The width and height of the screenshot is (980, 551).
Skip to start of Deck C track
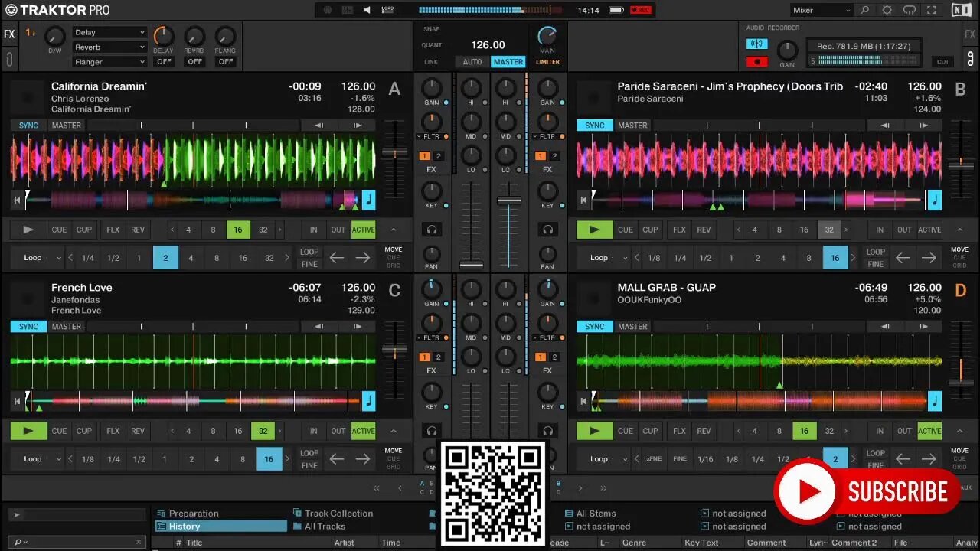point(17,401)
